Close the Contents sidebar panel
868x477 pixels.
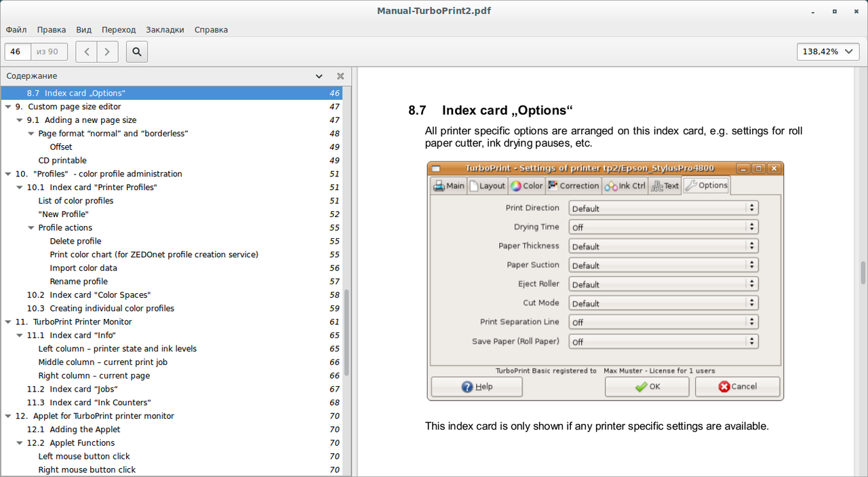(340, 76)
